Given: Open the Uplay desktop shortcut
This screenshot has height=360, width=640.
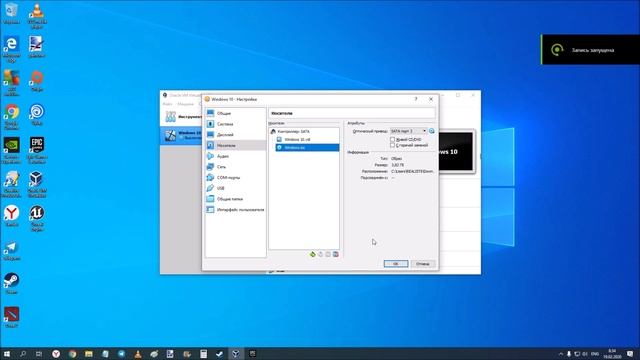Looking at the screenshot, I should pyautogui.click(x=37, y=115).
